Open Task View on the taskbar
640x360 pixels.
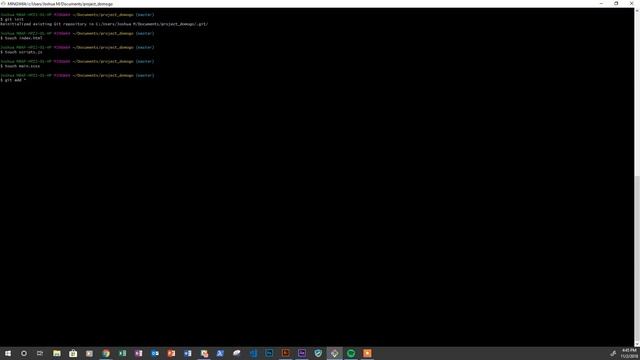pyautogui.click(x=40, y=353)
